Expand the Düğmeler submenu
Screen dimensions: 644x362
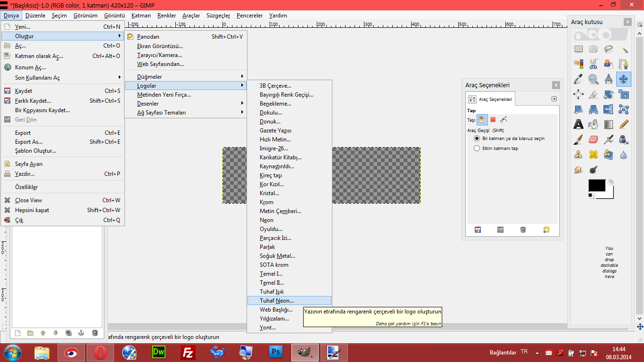click(185, 76)
